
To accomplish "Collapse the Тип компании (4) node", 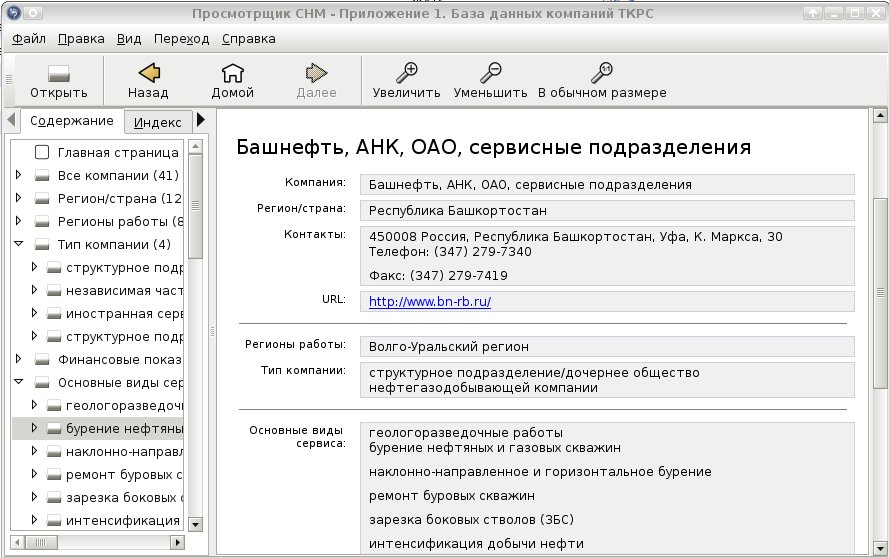I will [18, 244].
